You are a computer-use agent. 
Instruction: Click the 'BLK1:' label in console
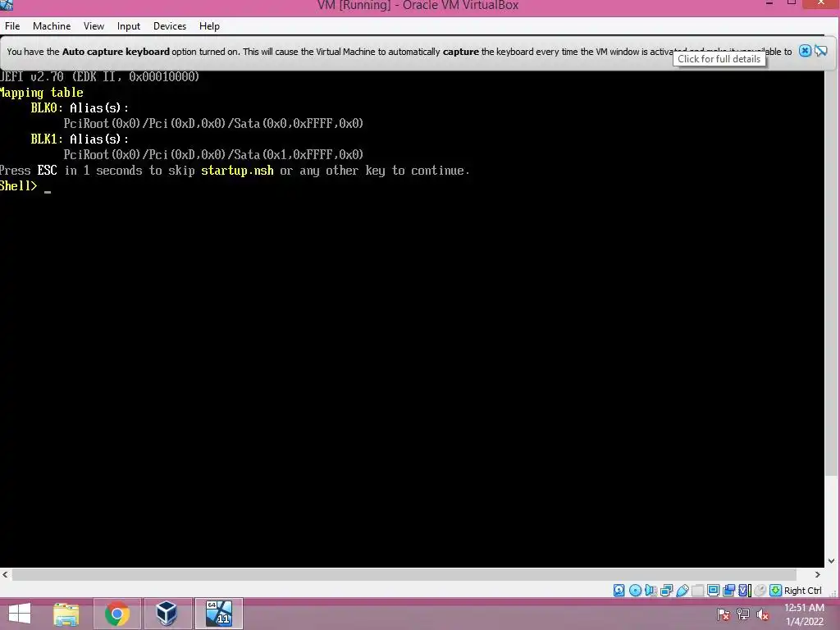[47, 139]
